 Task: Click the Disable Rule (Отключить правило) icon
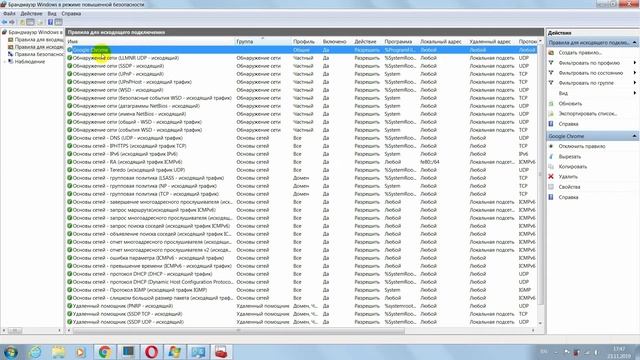(x=551, y=146)
